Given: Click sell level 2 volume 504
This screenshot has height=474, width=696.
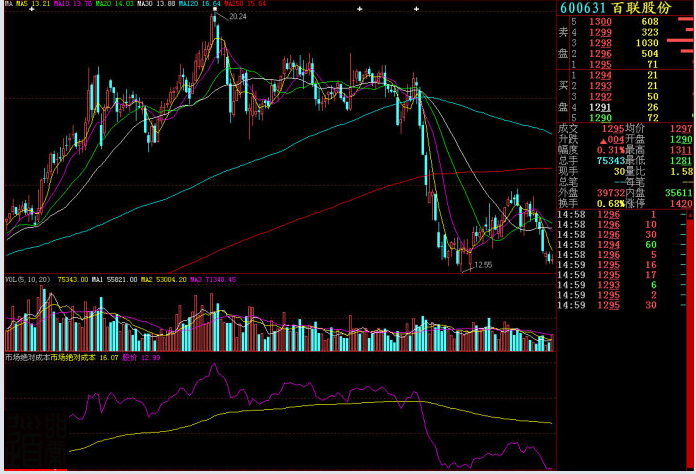Looking at the screenshot, I should tap(650, 54).
